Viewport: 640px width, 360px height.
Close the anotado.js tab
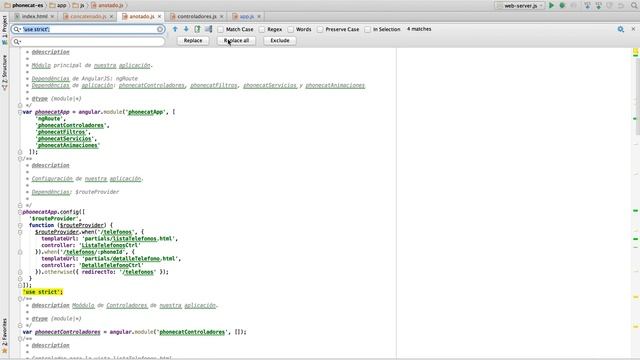pos(159,16)
